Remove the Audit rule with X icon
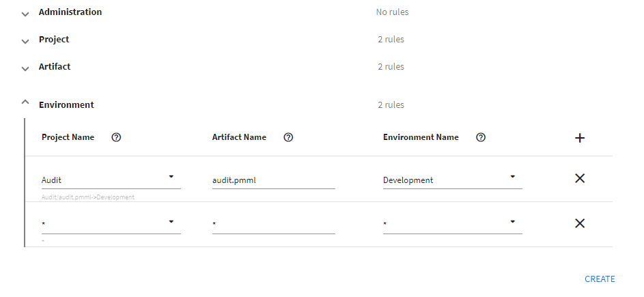 point(580,178)
